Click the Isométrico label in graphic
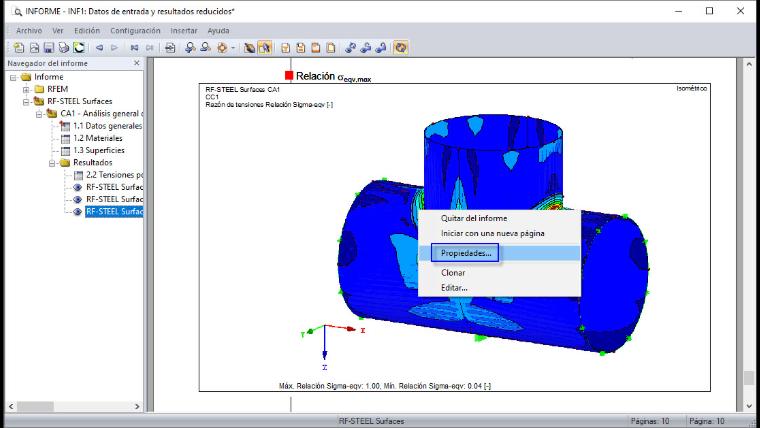The image size is (760, 428). [692, 88]
